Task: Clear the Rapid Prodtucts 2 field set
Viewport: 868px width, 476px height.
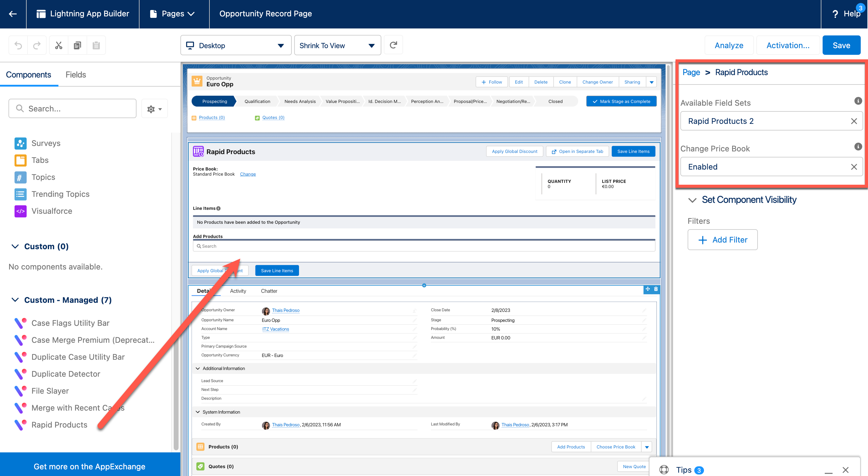Action: click(854, 121)
